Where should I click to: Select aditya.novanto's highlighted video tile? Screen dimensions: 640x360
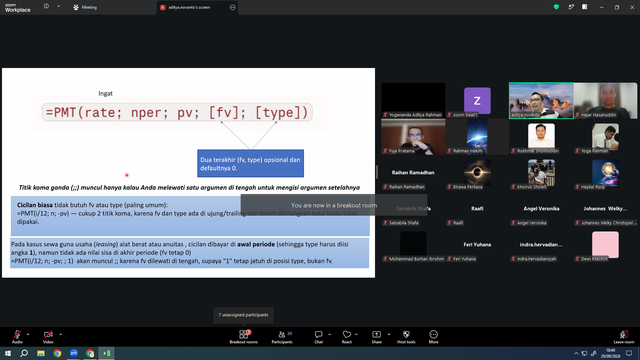pyautogui.click(x=541, y=100)
